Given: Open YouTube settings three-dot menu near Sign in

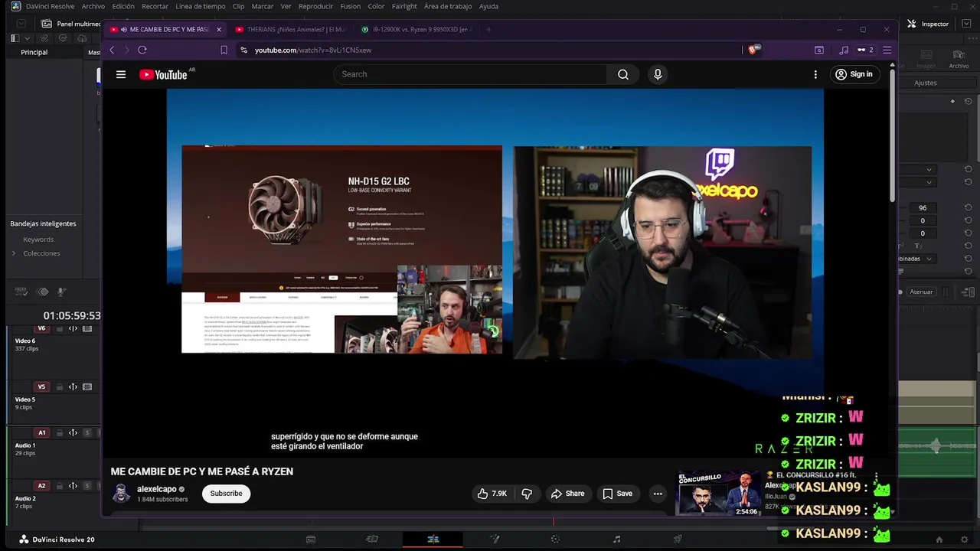Looking at the screenshot, I should point(815,74).
